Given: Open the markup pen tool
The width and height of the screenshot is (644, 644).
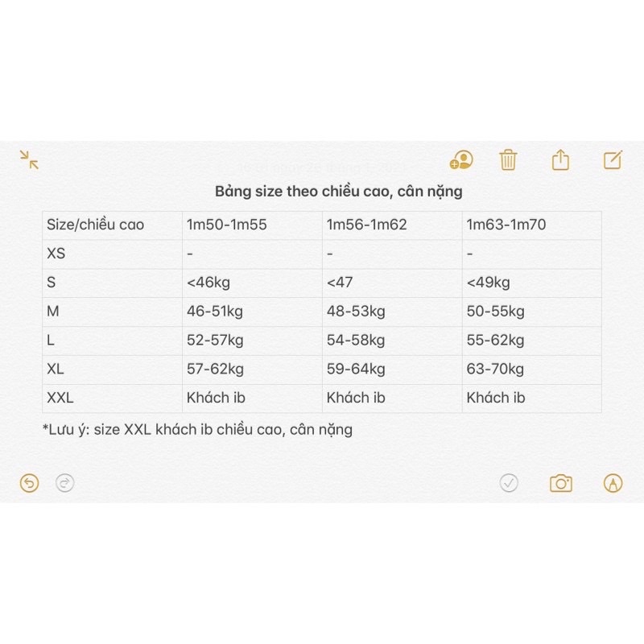Looking at the screenshot, I should pos(613,483).
